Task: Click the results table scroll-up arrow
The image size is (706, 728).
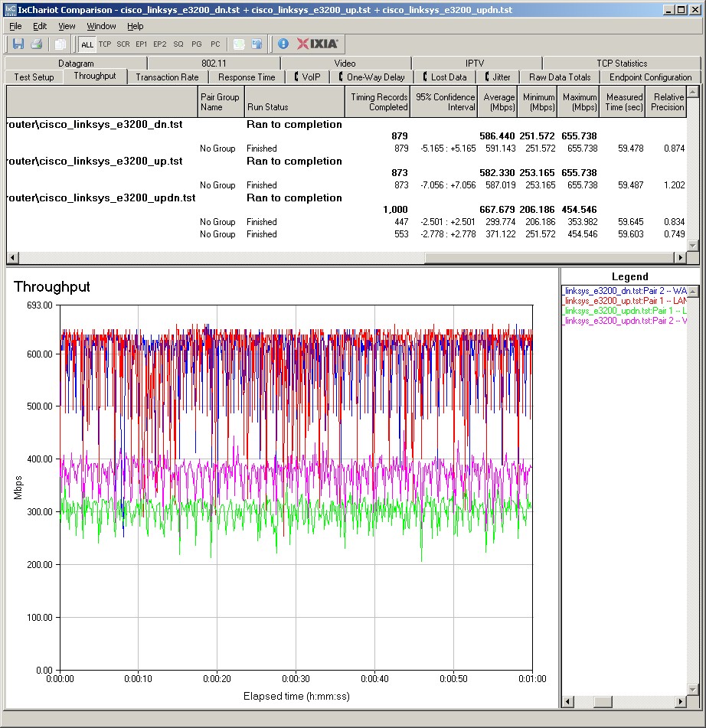Action: 692,91
